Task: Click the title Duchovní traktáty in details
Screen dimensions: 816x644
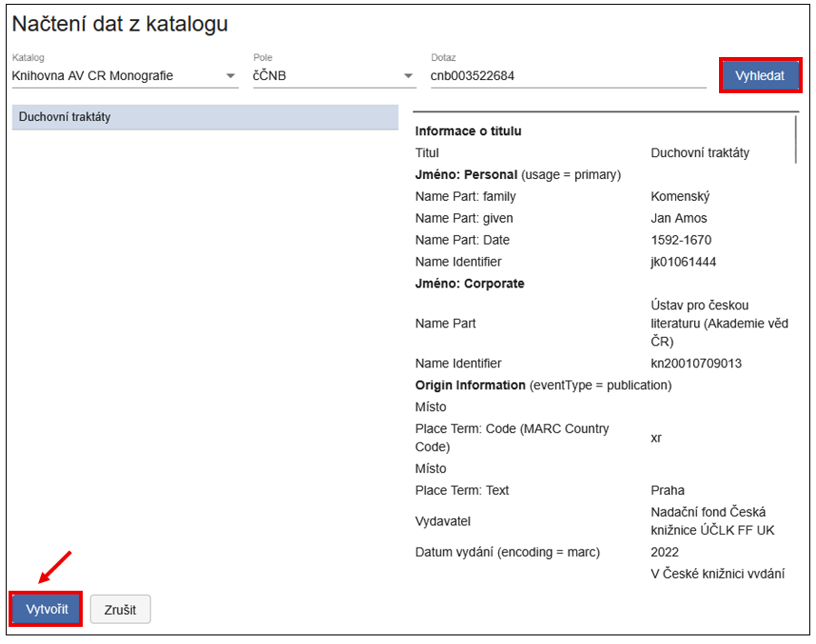Action: (697, 152)
